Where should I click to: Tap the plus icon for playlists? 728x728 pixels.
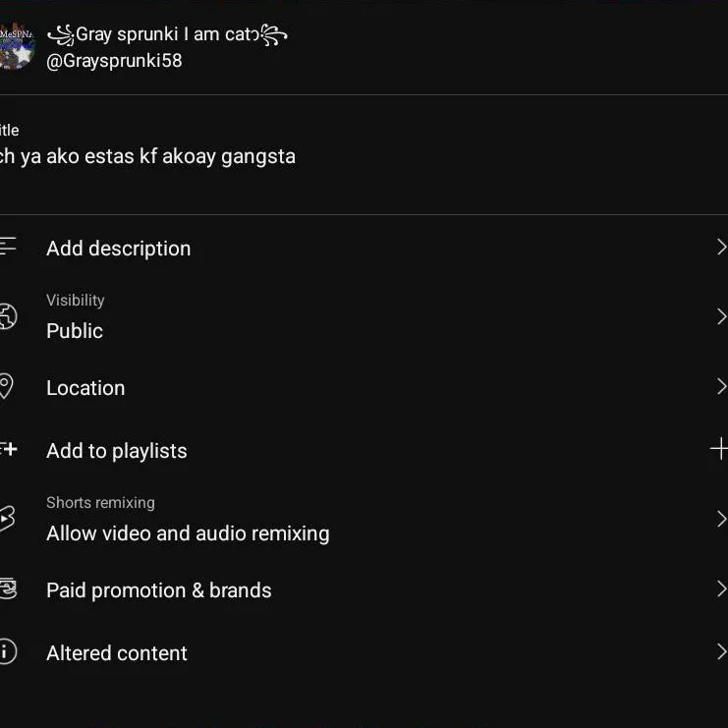coord(719,449)
